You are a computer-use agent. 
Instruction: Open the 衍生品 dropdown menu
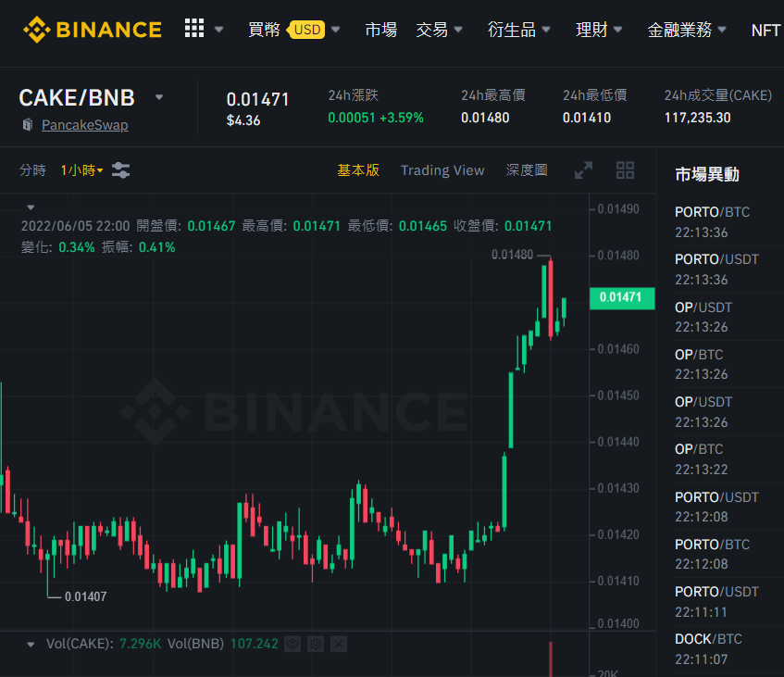(x=519, y=30)
